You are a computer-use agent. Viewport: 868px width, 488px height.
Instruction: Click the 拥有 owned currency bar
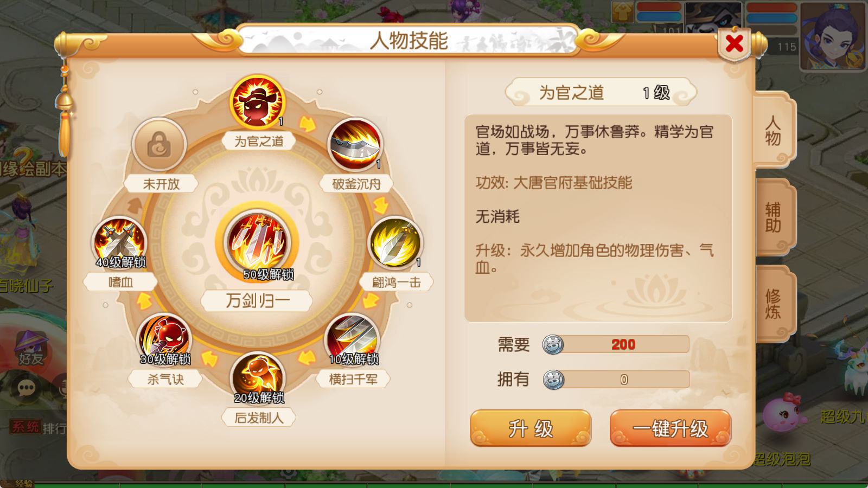coord(616,380)
